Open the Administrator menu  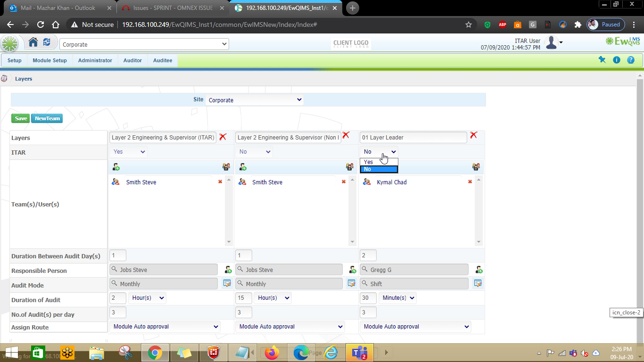[95, 60]
